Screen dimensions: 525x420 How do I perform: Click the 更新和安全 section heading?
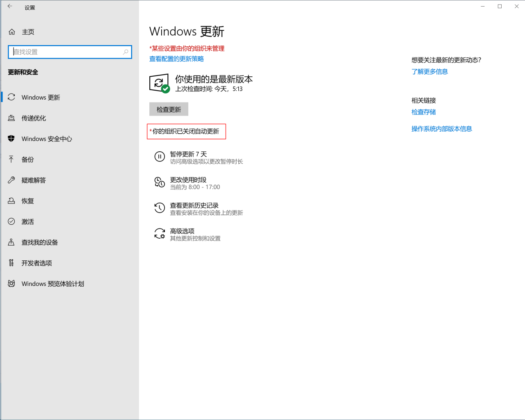(x=23, y=72)
